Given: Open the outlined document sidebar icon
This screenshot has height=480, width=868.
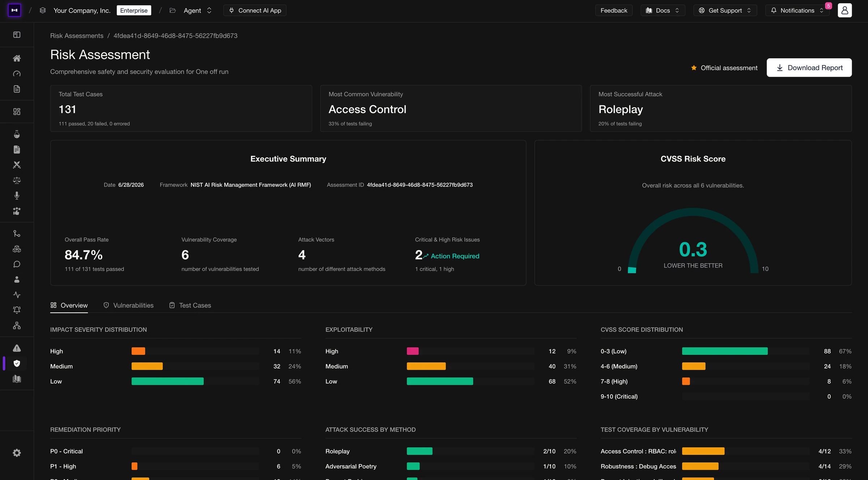Looking at the screenshot, I should click(x=17, y=89).
